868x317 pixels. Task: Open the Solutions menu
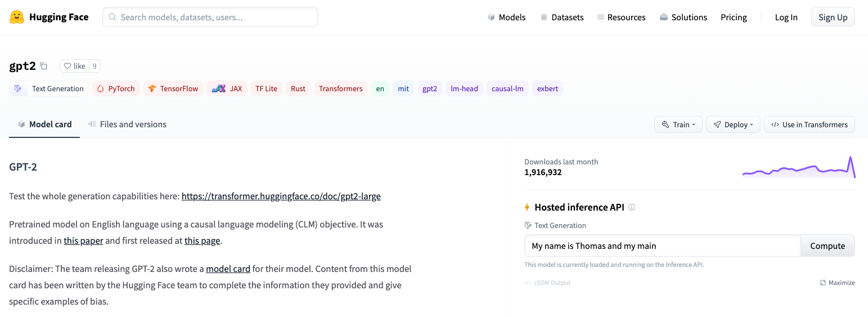pyautogui.click(x=683, y=17)
